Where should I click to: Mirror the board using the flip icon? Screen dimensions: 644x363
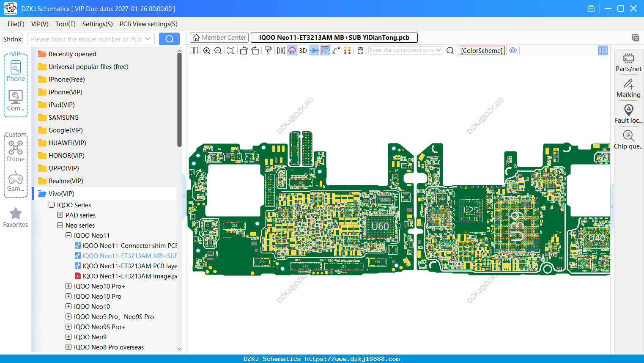pos(281,50)
